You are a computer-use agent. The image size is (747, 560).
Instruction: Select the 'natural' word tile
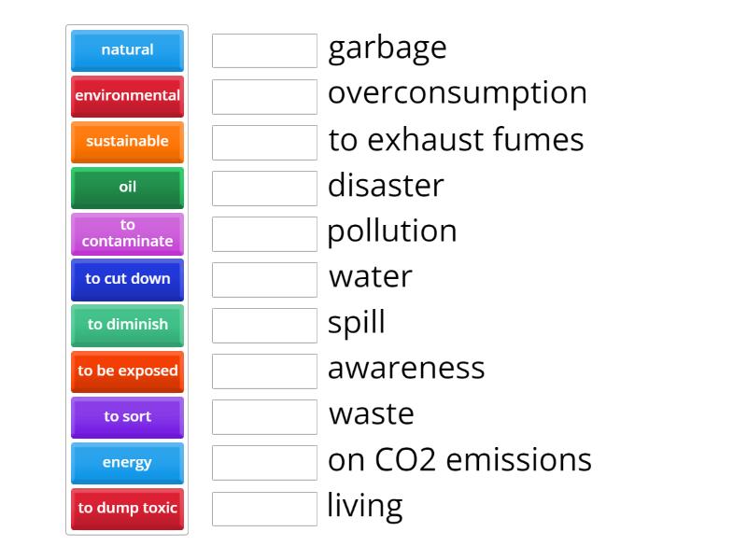(127, 50)
